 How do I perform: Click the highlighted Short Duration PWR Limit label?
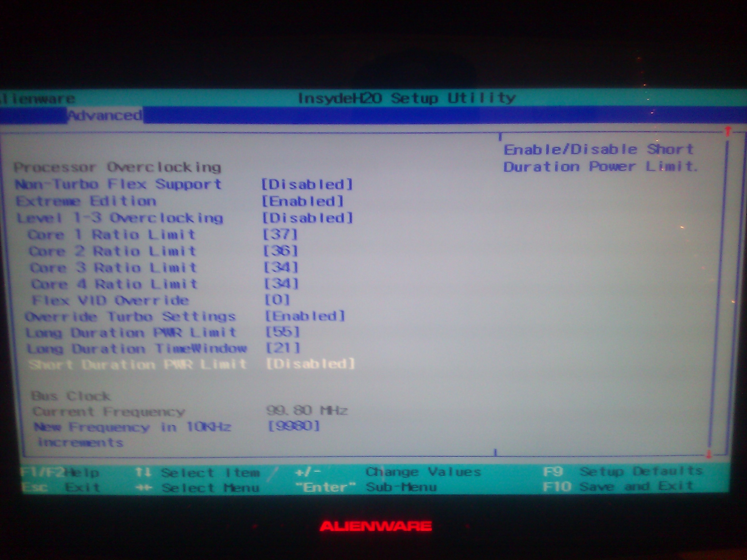(x=138, y=365)
